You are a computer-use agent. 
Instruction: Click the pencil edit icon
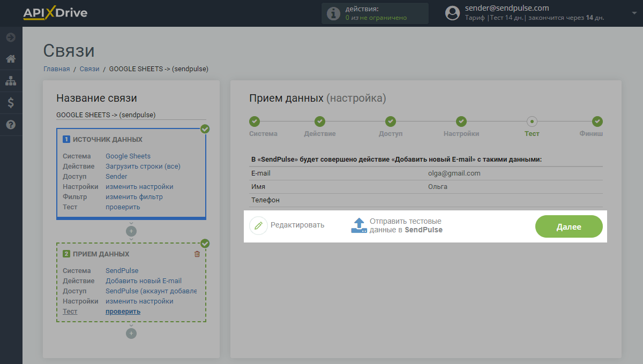click(258, 225)
